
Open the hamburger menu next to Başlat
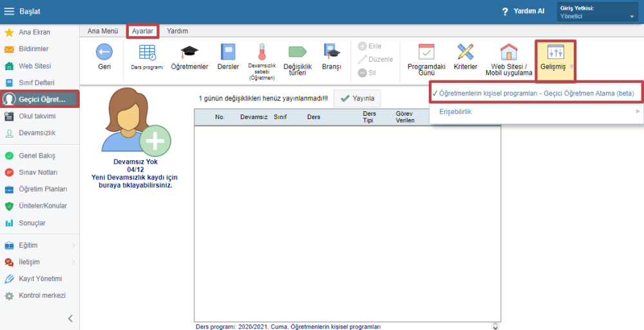click(9, 12)
